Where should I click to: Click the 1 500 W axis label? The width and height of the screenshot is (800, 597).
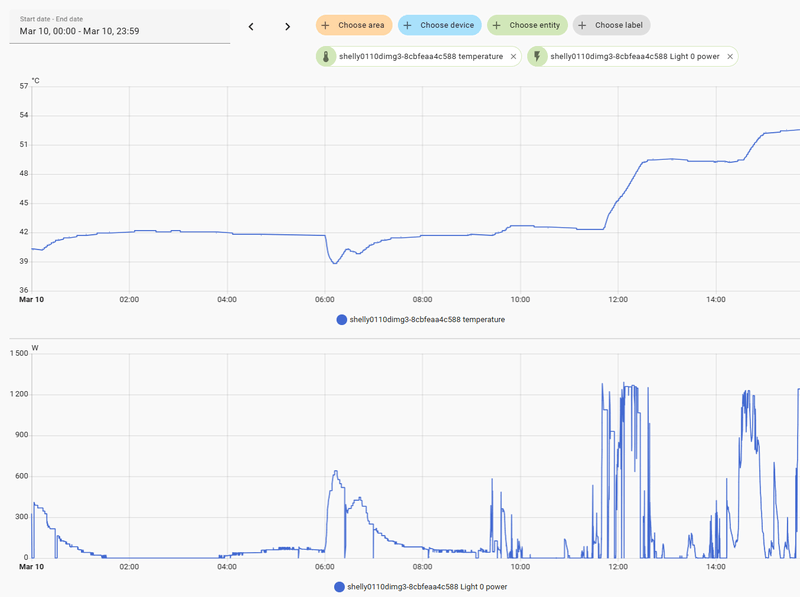(19, 353)
